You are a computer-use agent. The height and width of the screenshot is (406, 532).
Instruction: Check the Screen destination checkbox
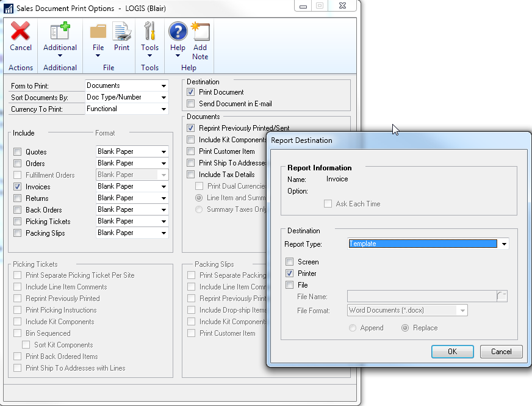[290, 262]
